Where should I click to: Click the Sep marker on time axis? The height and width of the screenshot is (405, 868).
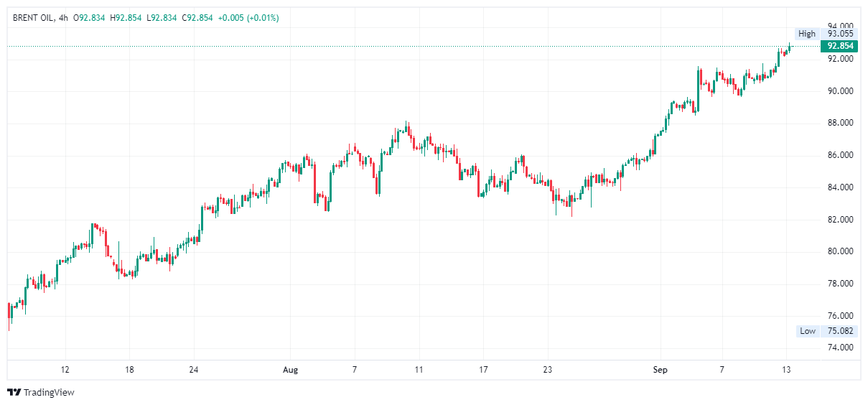click(x=660, y=370)
